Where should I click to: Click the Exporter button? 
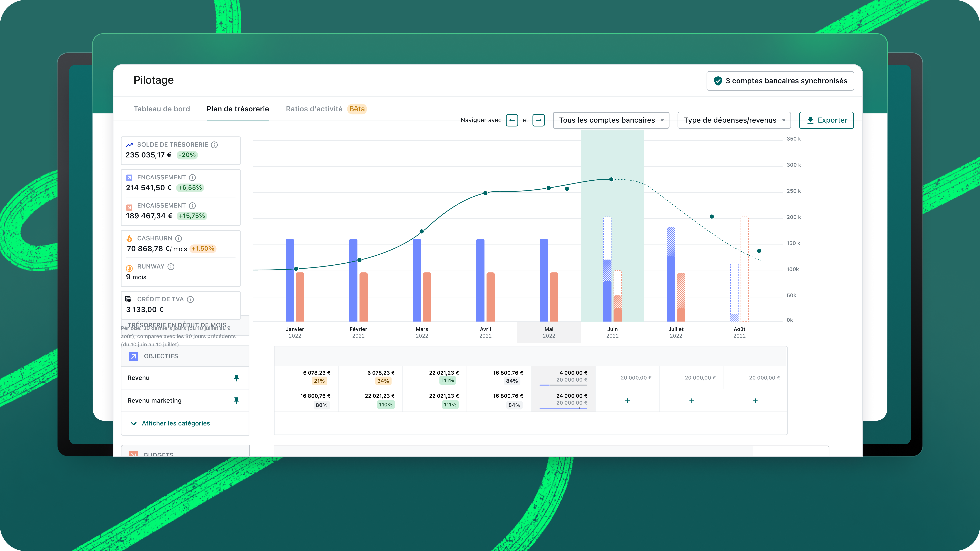pyautogui.click(x=826, y=120)
